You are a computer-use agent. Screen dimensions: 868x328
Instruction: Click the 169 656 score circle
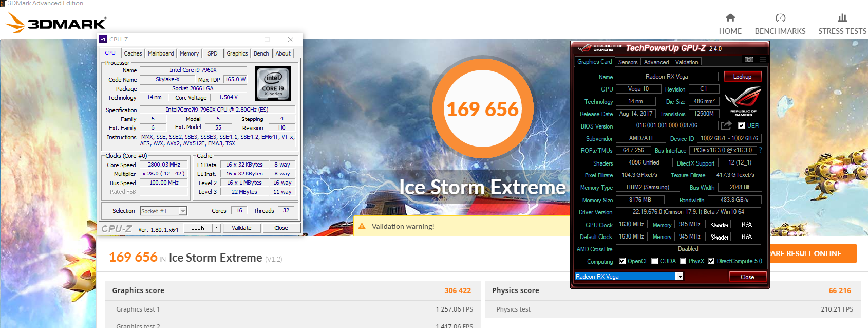[x=482, y=109]
